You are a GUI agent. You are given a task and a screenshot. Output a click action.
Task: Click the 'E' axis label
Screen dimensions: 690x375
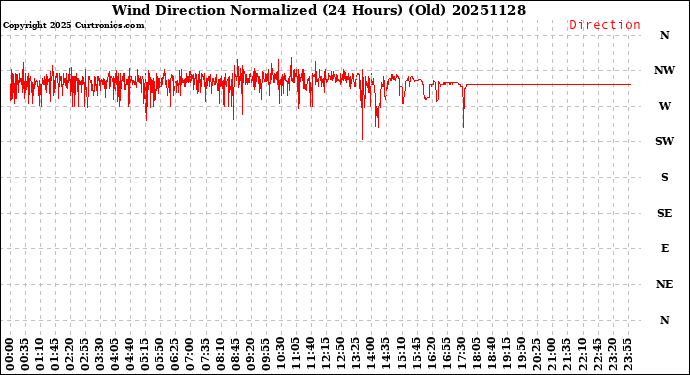tap(664, 249)
